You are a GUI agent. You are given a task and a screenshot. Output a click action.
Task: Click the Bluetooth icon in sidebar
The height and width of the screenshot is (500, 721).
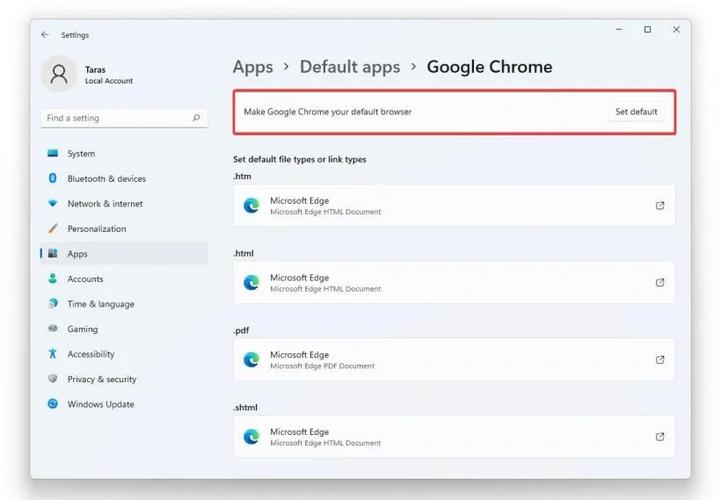pyautogui.click(x=53, y=178)
